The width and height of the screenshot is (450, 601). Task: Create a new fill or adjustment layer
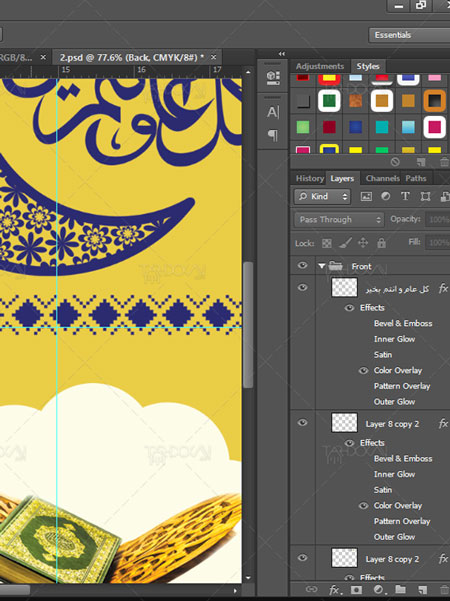pos(378,590)
